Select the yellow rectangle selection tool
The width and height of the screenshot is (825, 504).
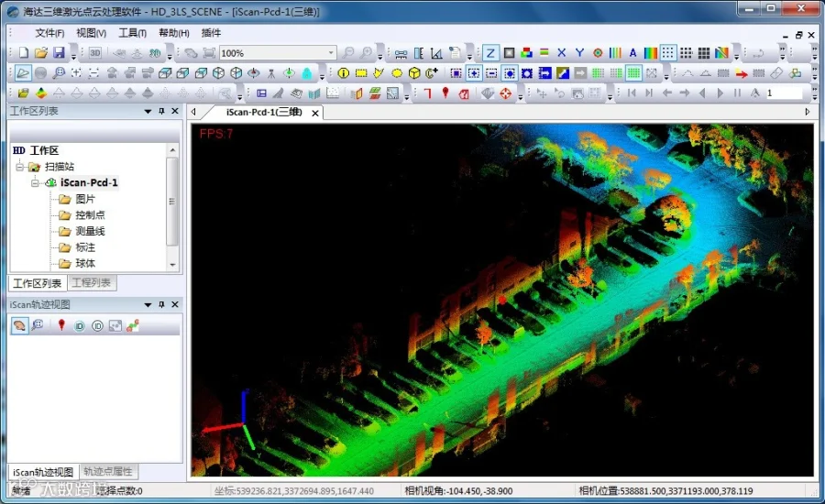[361, 73]
